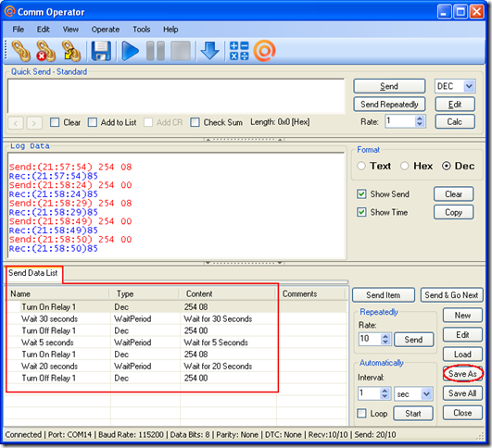Click the Send button in Quick Send
Viewport: 492px width, 448px height.
[389, 86]
